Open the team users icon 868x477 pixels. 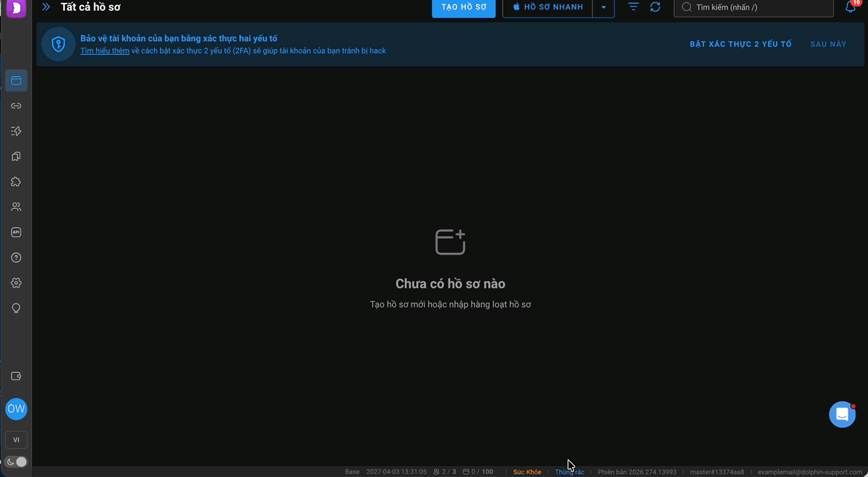coord(16,207)
